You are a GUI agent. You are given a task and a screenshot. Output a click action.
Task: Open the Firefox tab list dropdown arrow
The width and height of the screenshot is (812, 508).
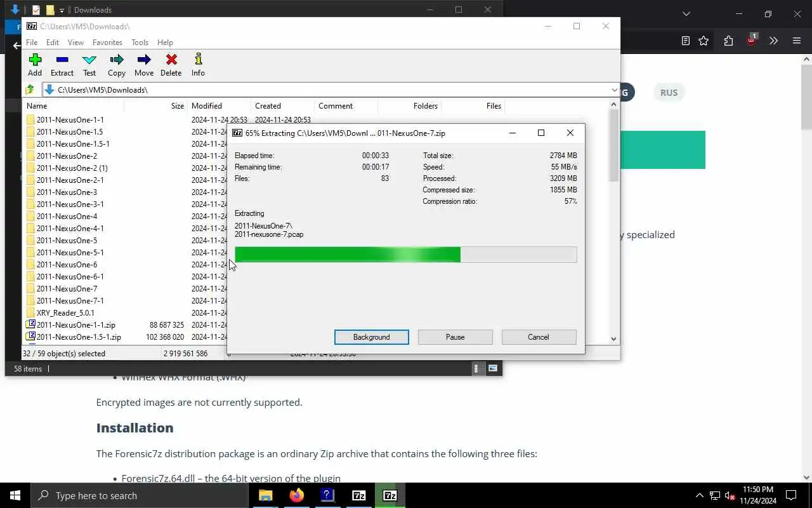coord(686,13)
